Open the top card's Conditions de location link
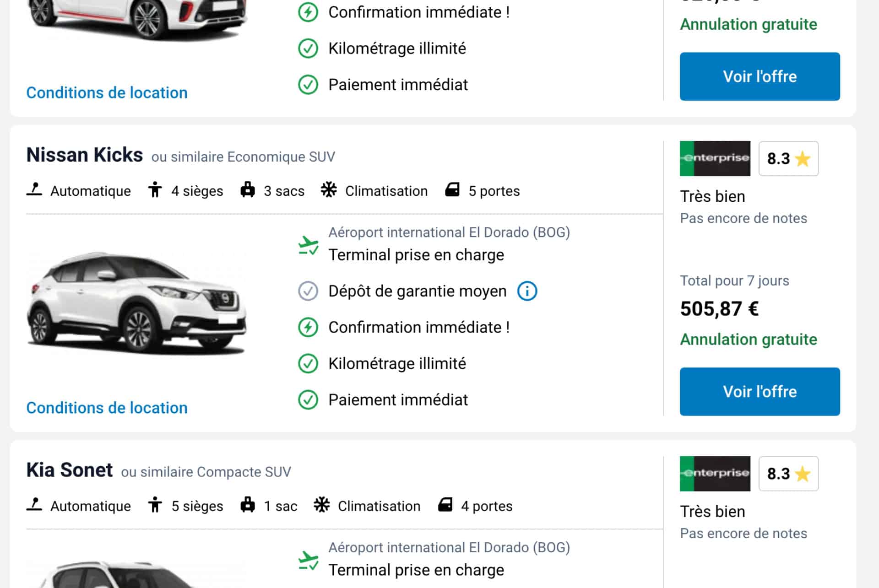879x588 pixels. click(107, 92)
